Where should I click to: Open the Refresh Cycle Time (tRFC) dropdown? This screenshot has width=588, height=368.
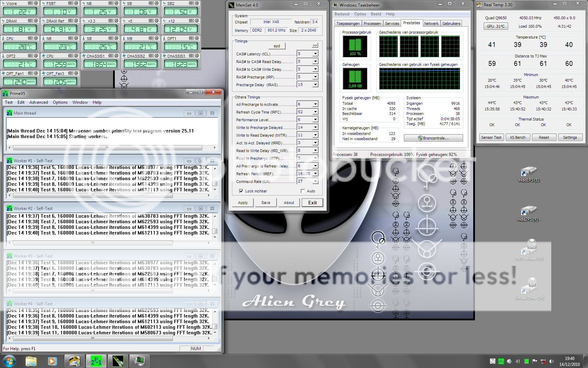coord(315,112)
